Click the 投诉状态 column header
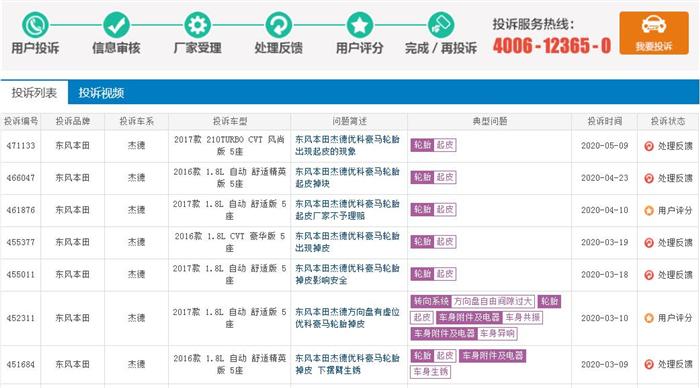700x388 pixels. click(x=668, y=121)
